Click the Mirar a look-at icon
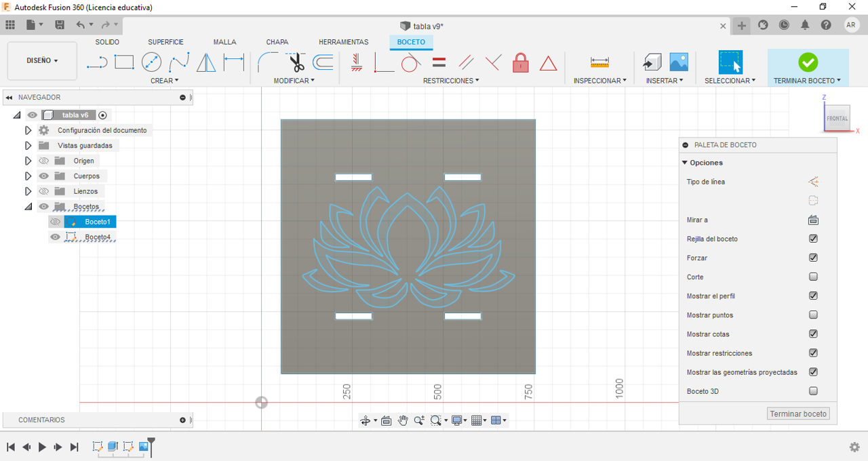 coord(813,220)
